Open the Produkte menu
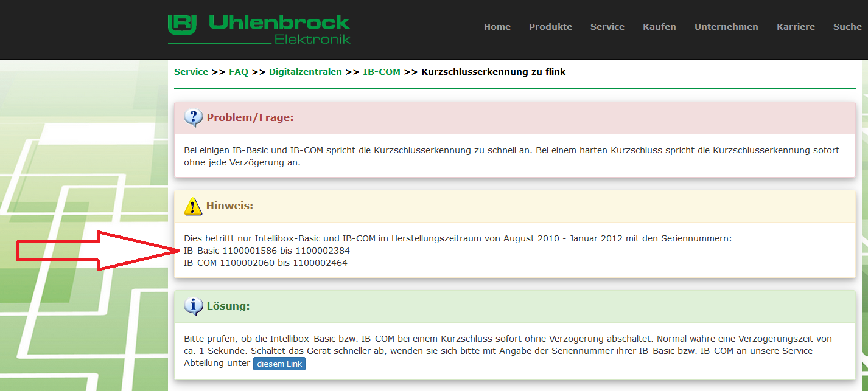The height and width of the screenshot is (391, 868). (x=550, y=27)
